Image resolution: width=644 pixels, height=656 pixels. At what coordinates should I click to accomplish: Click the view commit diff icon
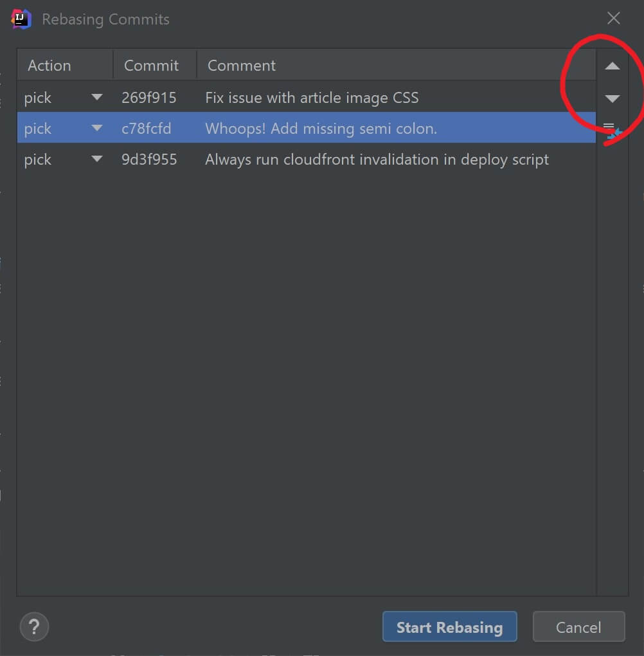point(613,131)
